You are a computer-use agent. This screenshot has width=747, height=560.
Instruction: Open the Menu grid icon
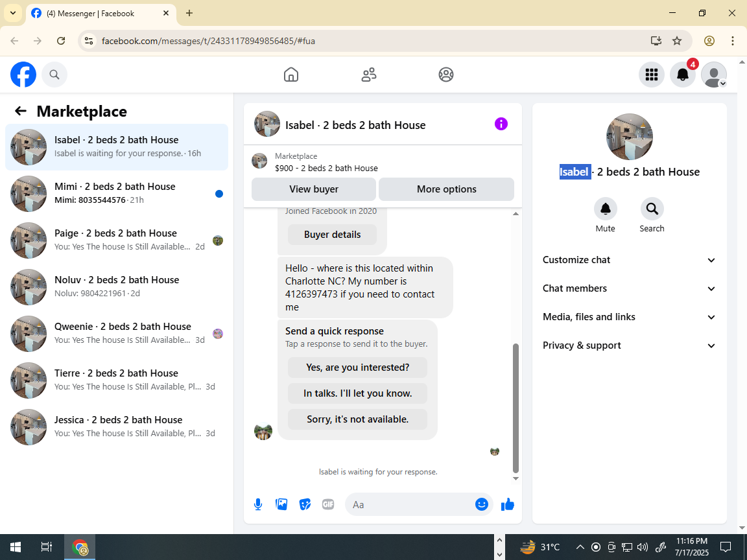point(651,75)
